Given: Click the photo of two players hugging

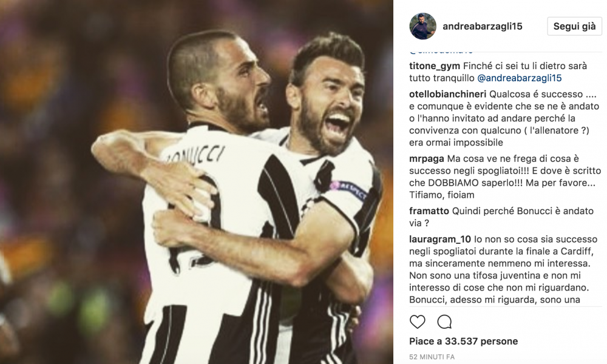Looking at the screenshot, I should [x=197, y=182].
